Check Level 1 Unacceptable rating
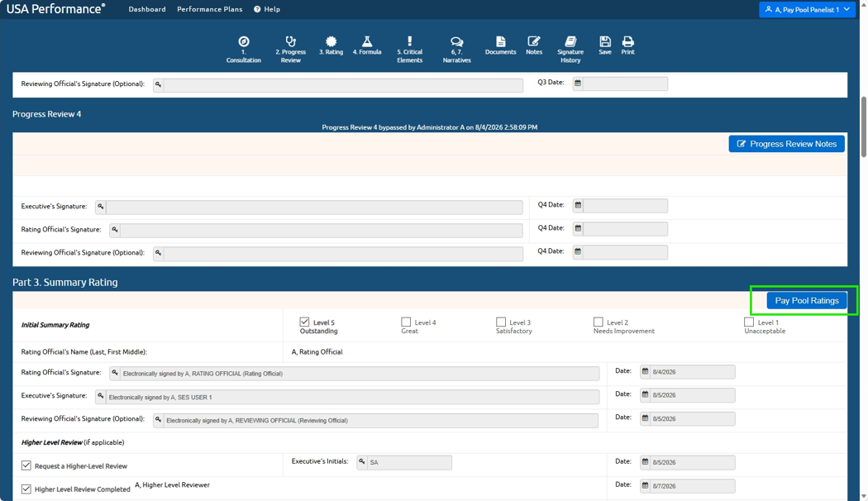Viewport: 868px width, 501px height. (x=749, y=322)
